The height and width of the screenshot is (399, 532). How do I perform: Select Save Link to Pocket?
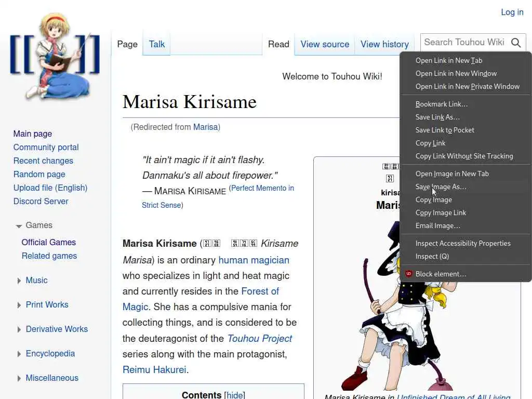click(465, 130)
